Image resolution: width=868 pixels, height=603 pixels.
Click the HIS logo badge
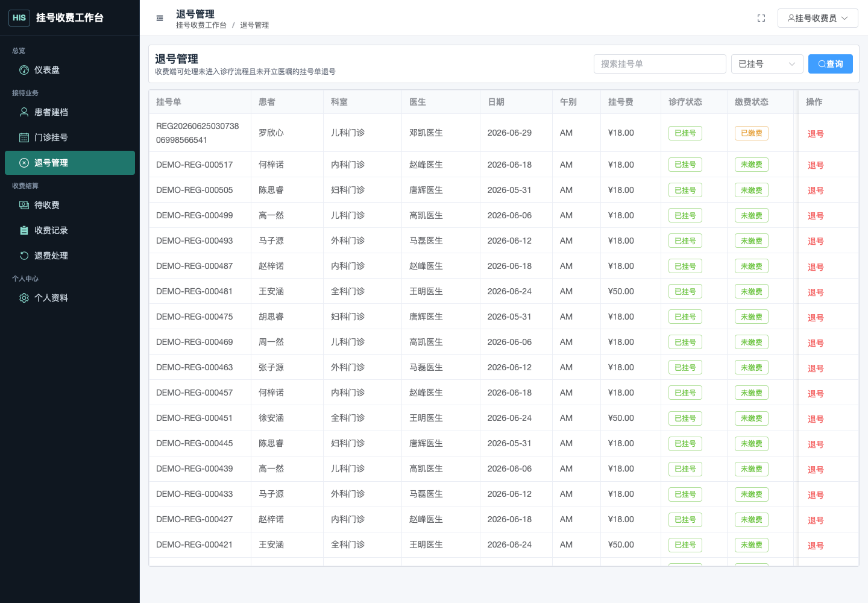point(19,18)
